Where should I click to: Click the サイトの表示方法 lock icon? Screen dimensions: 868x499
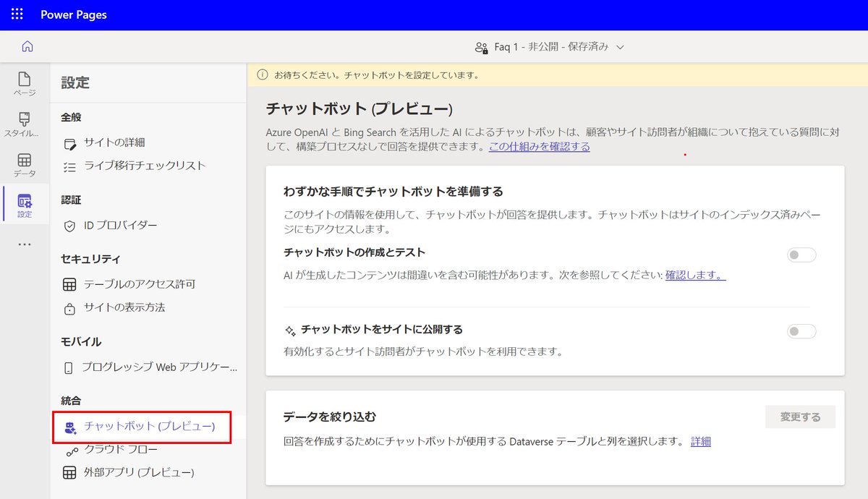click(x=69, y=308)
